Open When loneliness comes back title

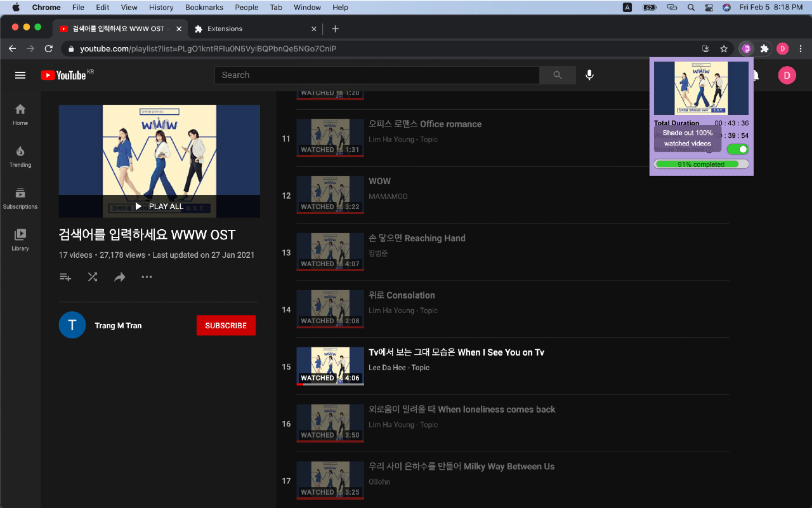click(x=462, y=410)
